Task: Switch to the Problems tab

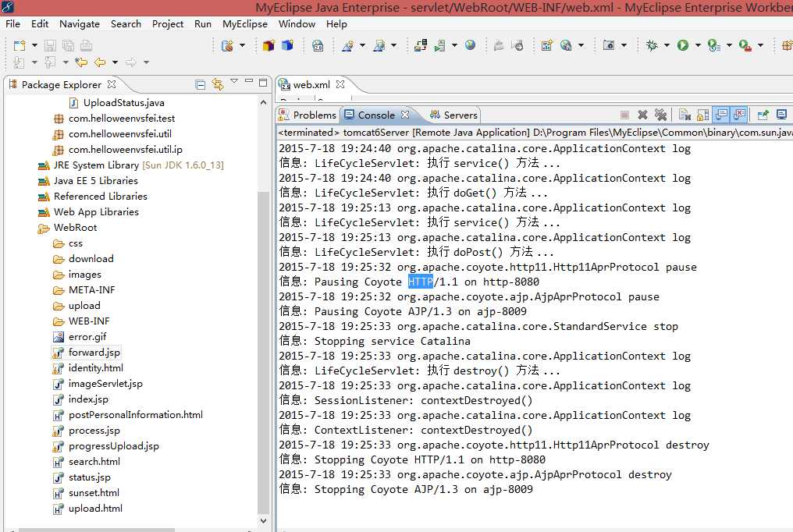Action: [308, 115]
